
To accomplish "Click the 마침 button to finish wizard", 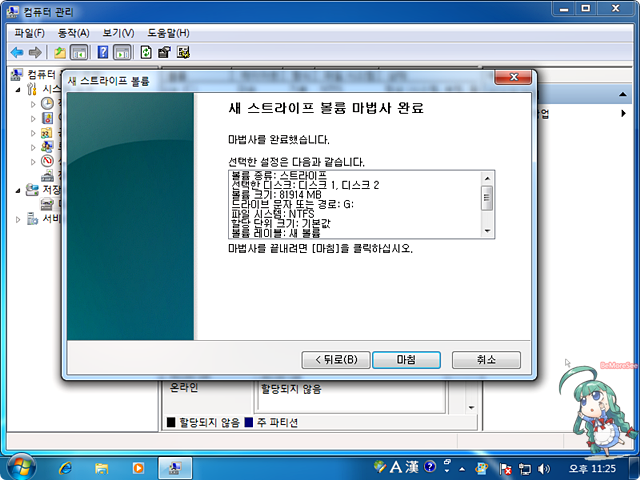I will [407, 359].
